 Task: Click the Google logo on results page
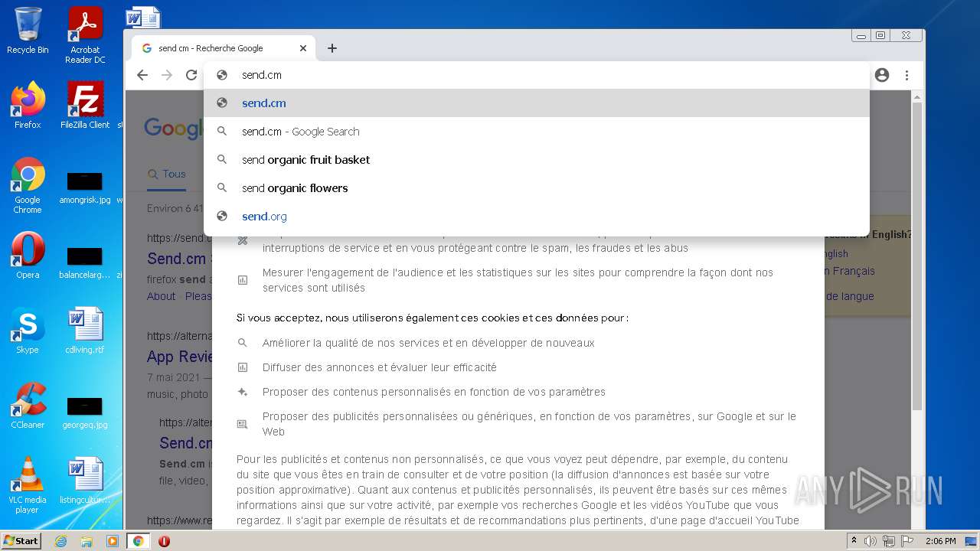pyautogui.click(x=174, y=129)
